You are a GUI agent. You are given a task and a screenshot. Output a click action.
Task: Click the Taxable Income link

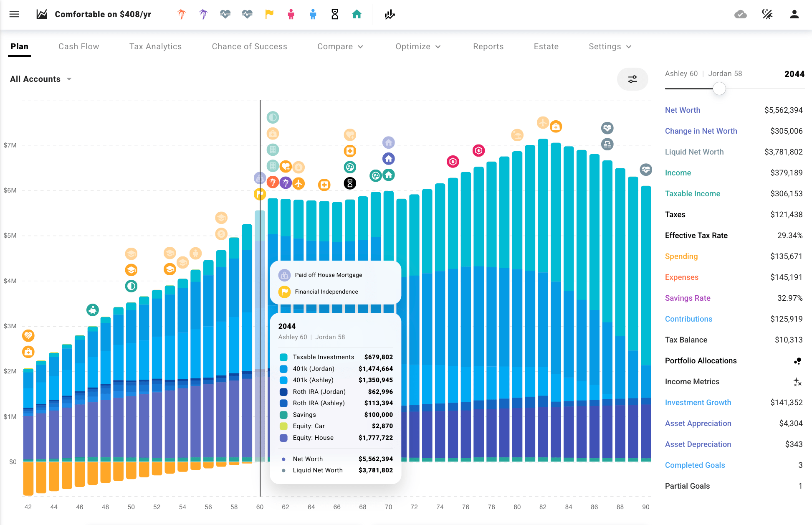click(693, 194)
